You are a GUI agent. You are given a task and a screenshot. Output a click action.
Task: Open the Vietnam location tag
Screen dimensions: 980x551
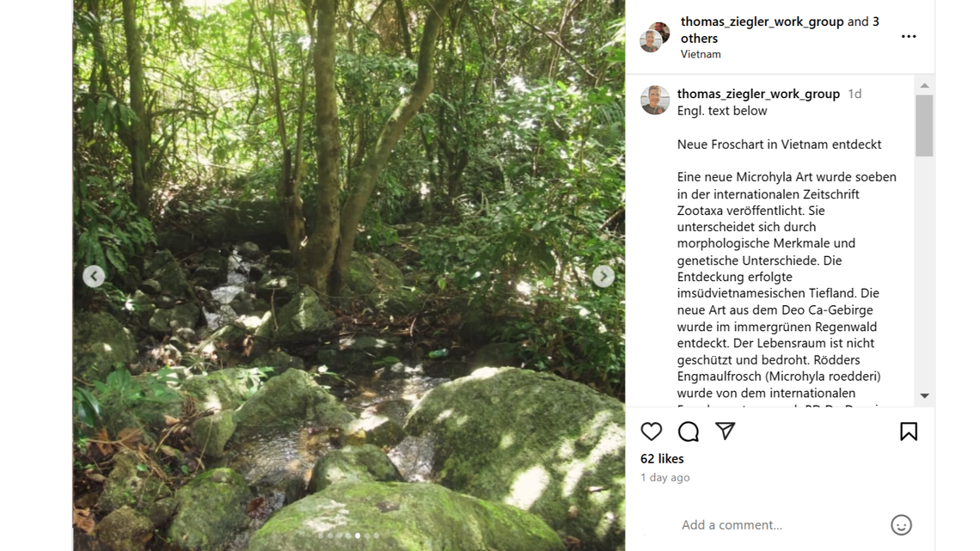[701, 54]
